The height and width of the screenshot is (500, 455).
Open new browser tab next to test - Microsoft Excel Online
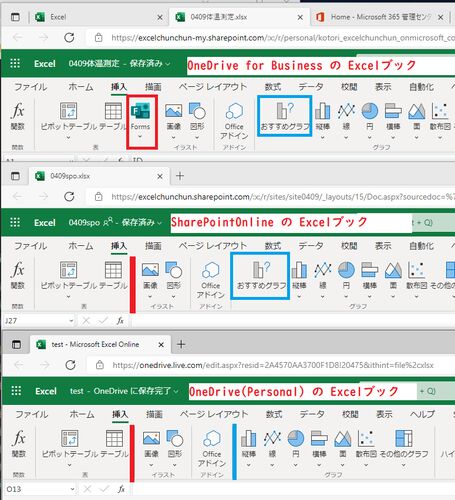pyautogui.click(x=181, y=344)
